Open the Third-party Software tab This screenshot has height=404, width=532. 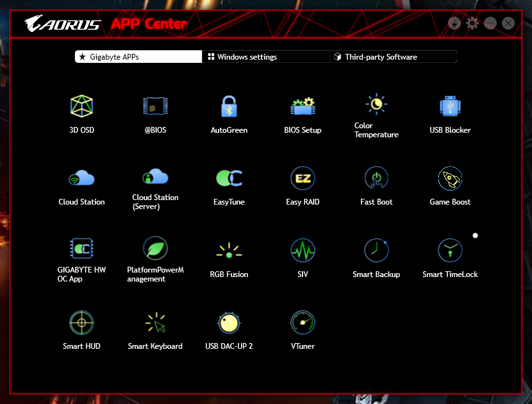394,56
